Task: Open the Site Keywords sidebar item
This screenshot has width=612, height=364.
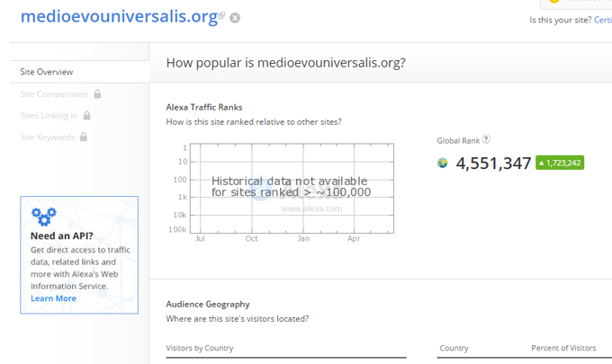Action: [x=47, y=137]
